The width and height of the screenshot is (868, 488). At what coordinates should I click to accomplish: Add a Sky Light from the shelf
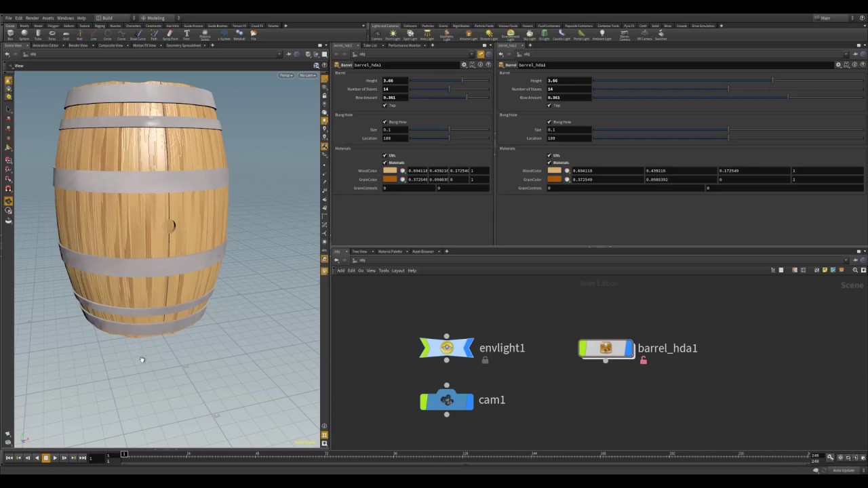click(530, 34)
